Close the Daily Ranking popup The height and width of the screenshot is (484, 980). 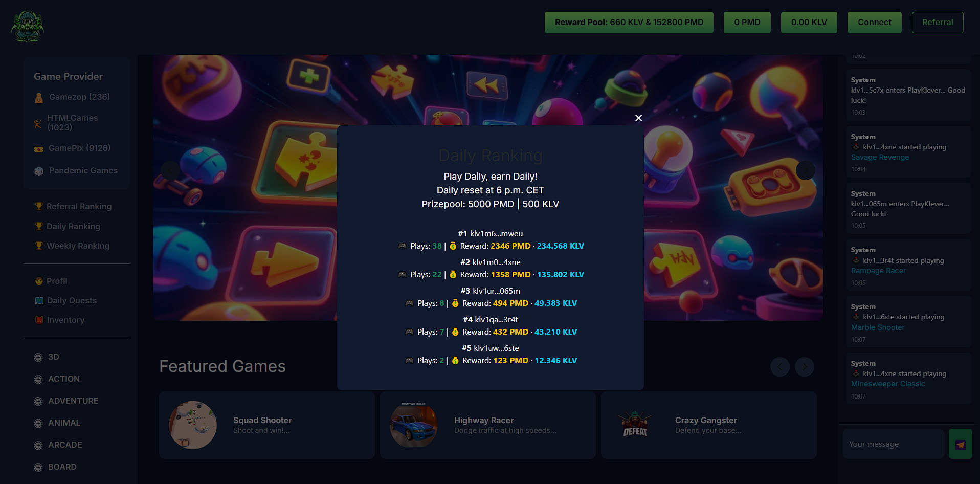click(638, 118)
